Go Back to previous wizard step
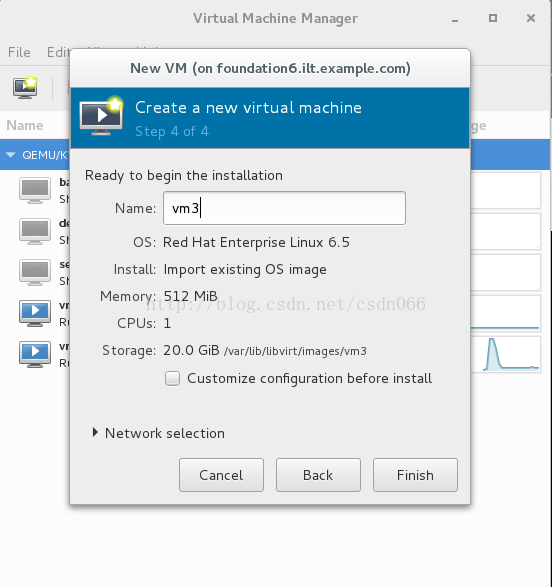Image resolution: width=552 pixels, height=587 pixels. pos(318,475)
